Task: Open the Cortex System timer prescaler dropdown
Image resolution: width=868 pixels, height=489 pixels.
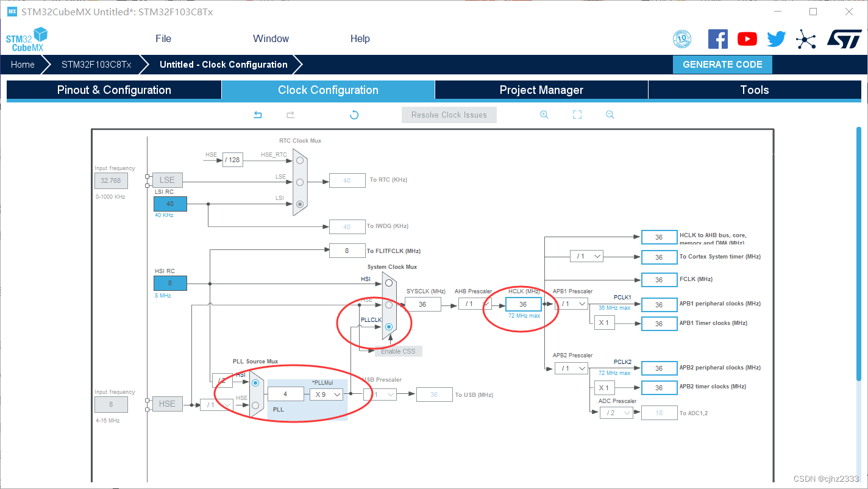Action: (x=586, y=257)
